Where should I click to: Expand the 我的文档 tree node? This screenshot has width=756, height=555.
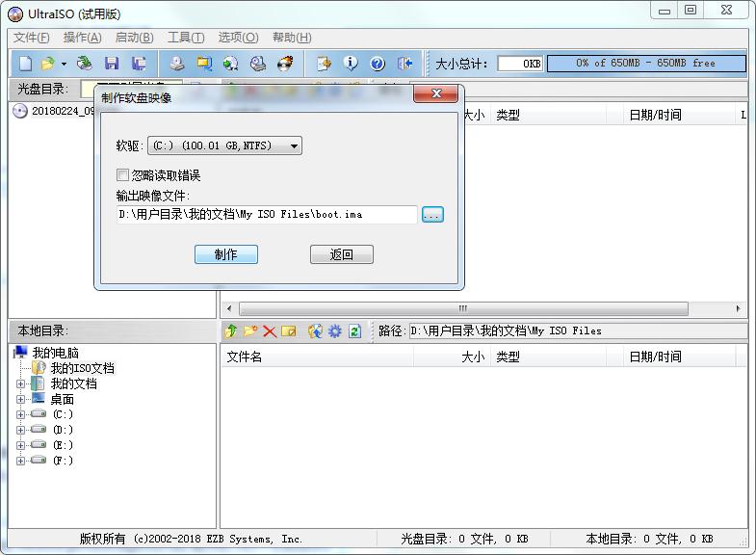coord(20,383)
